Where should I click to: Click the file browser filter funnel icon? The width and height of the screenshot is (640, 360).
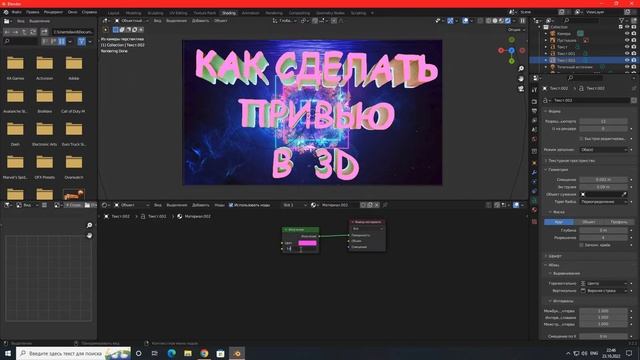(82, 41)
